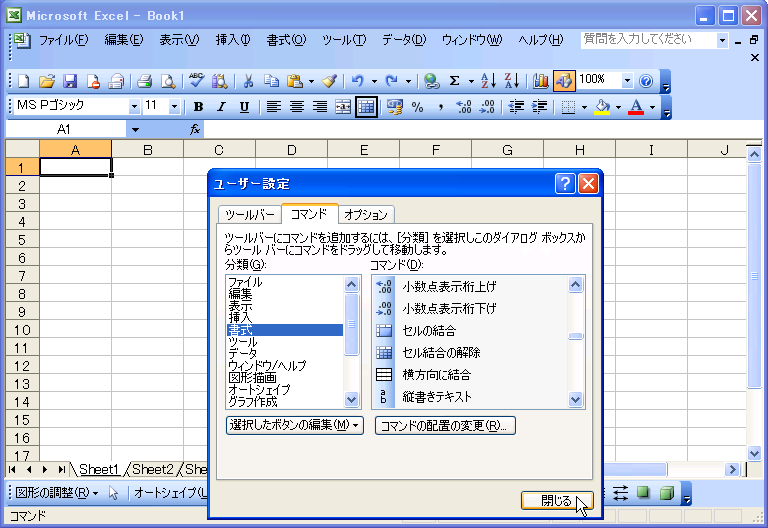Click the Paste clipboard icon
This screenshot has height=528, width=768.
294,81
